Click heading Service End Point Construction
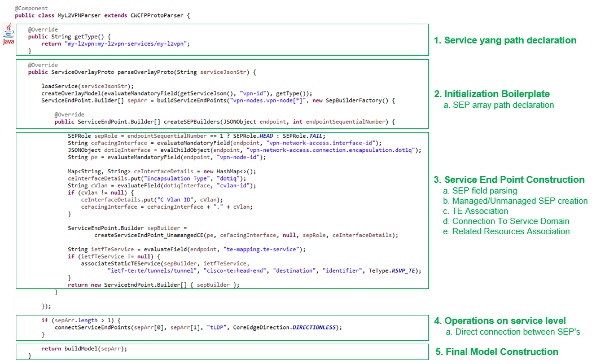This screenshot has height=364, width=592. pyautogui.click(x=509, y=179)
